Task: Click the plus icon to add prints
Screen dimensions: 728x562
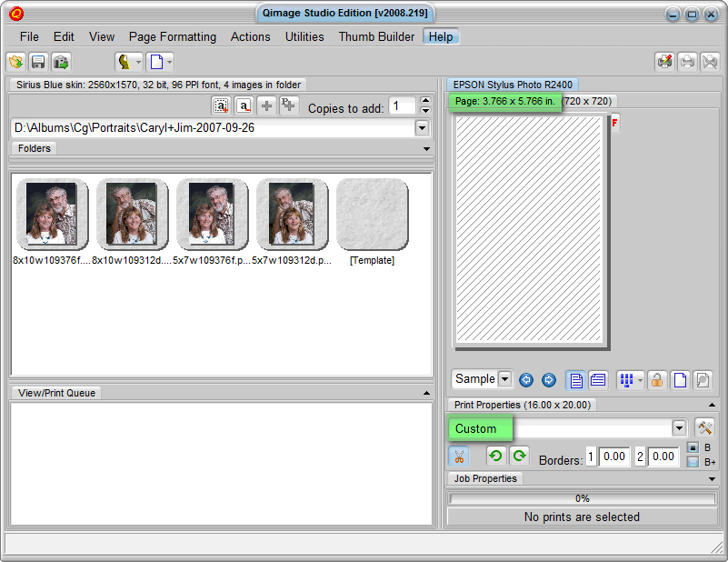Action: coord(266,105)
